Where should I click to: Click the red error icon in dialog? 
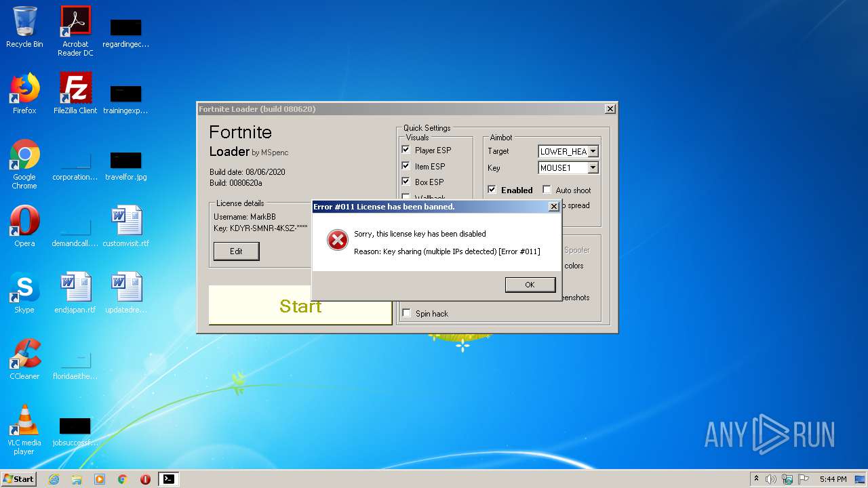pos(337,240)
